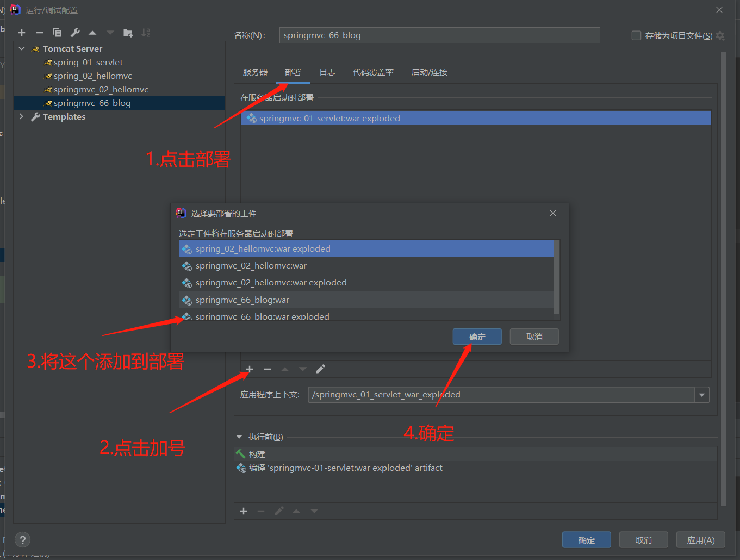This screenshot has height=560, width=740.
Task: Click 取消 at bottom of configuration window
Action: pos(644,540)
